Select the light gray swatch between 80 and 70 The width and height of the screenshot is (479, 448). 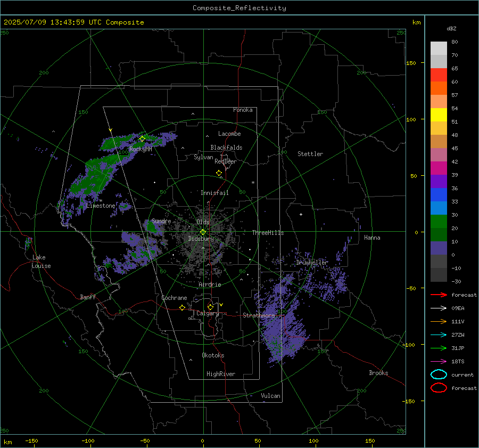(x=439, y=48)
